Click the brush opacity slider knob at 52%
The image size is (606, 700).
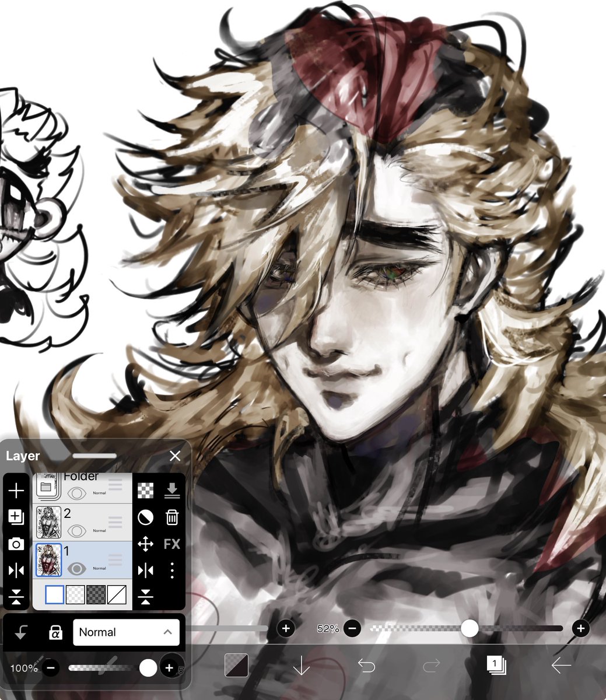pyautogui.click(x=470, y=628)
